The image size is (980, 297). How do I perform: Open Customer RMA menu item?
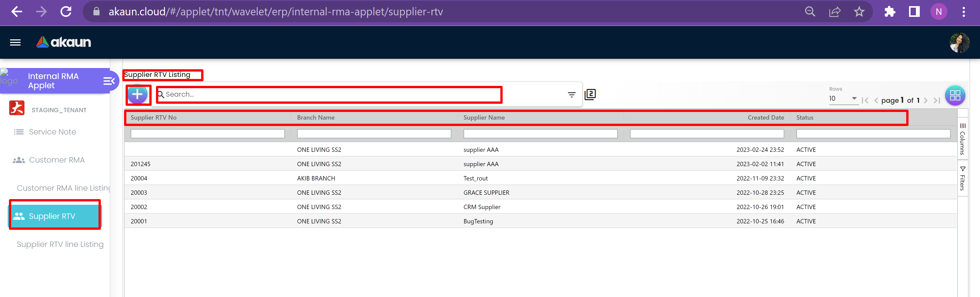[x=57, y=160]
